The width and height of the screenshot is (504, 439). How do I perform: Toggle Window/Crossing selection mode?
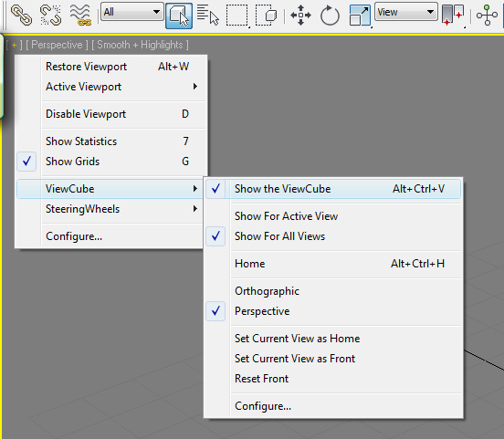pos(266,16)
